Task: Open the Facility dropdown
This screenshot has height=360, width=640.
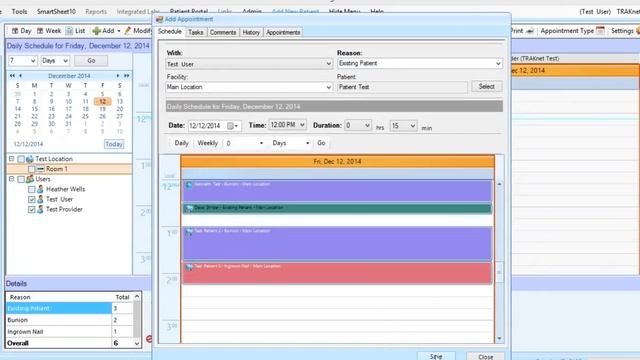Action: coord(329,87)
